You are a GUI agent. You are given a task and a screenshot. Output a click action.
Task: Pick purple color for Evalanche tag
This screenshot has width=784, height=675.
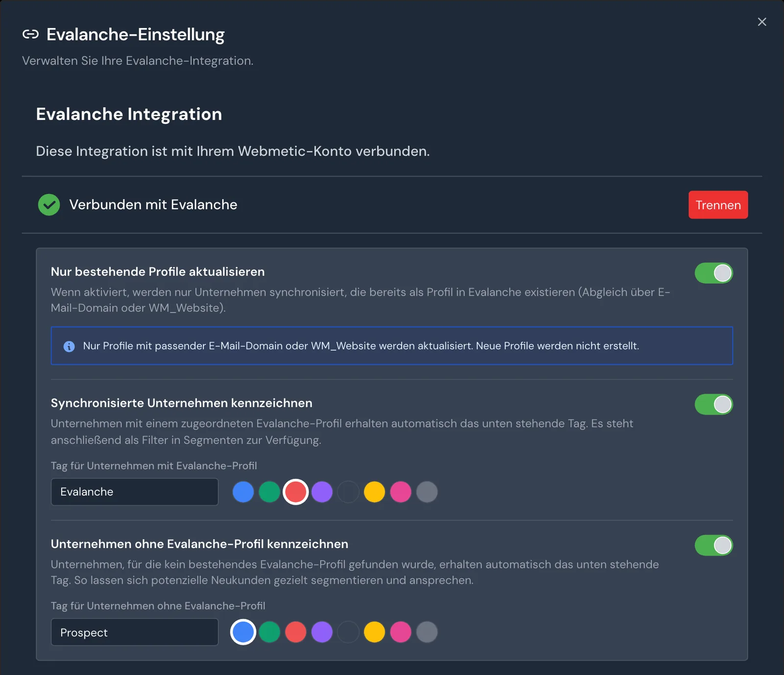[322, 492]
